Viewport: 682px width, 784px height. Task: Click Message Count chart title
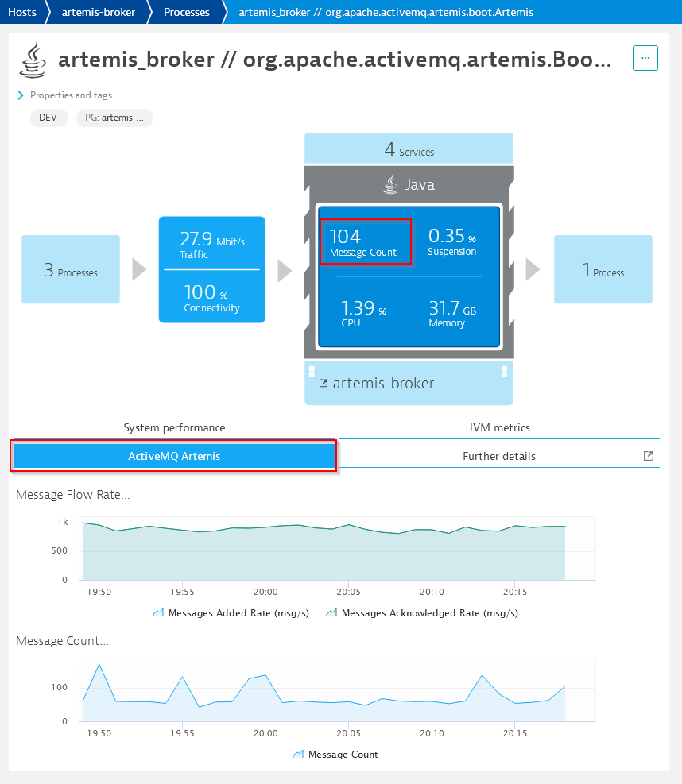point(62,641)
